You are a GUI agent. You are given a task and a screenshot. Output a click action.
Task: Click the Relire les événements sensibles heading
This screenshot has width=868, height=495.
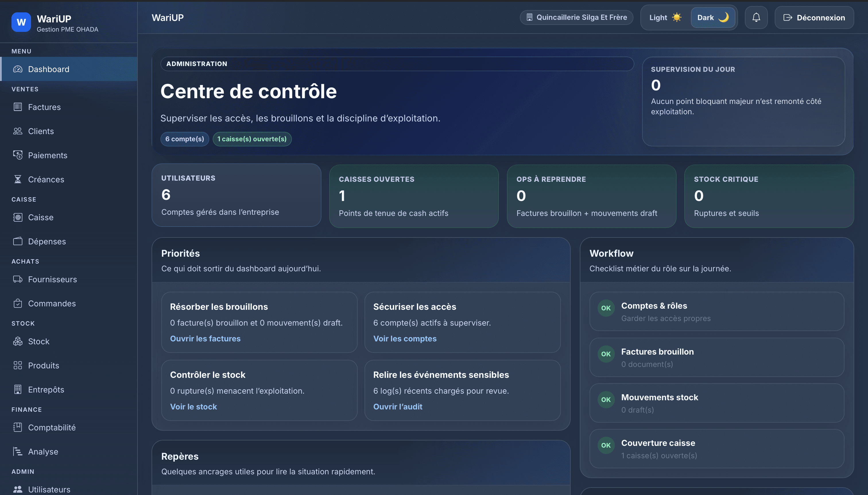[441, 375]
